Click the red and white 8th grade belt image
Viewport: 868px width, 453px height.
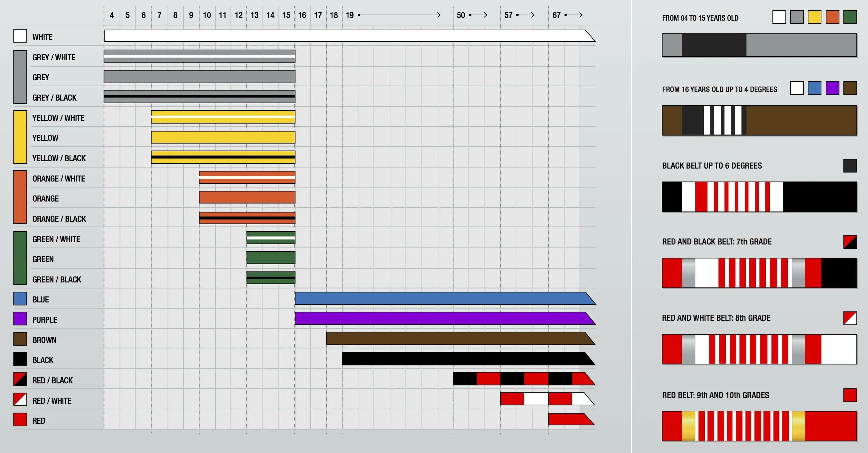(759, 349)
